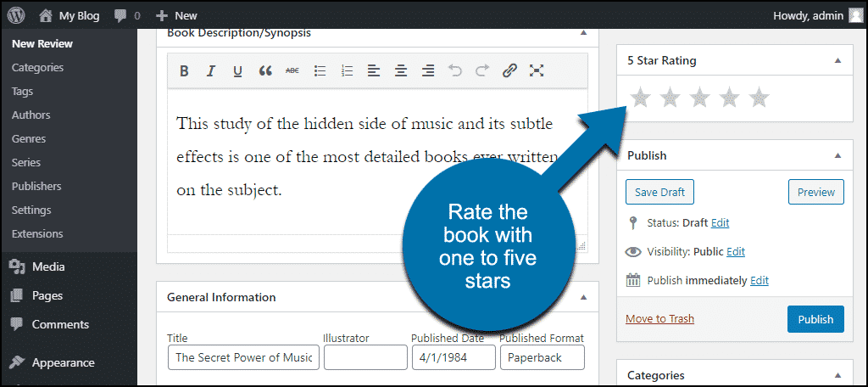The image size is (868, 387).
Task: Edit the Publish immediately schedule
Action: tap(759, 281)
